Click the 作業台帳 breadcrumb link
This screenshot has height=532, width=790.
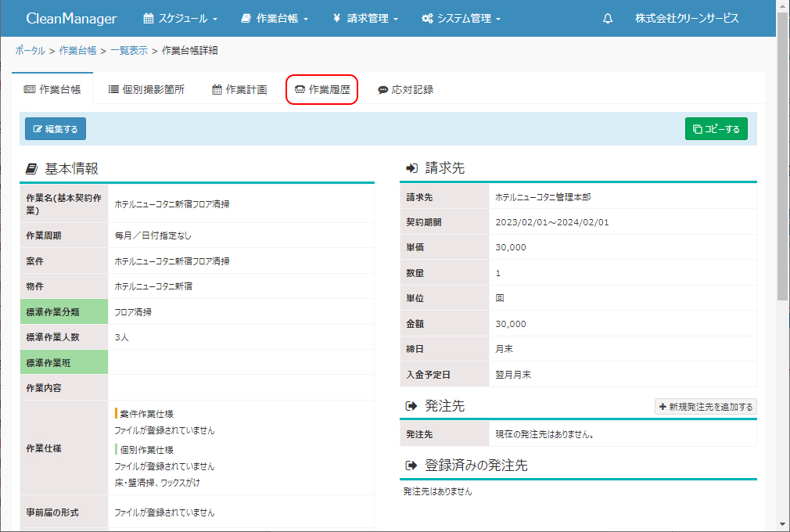click(77, 51)
